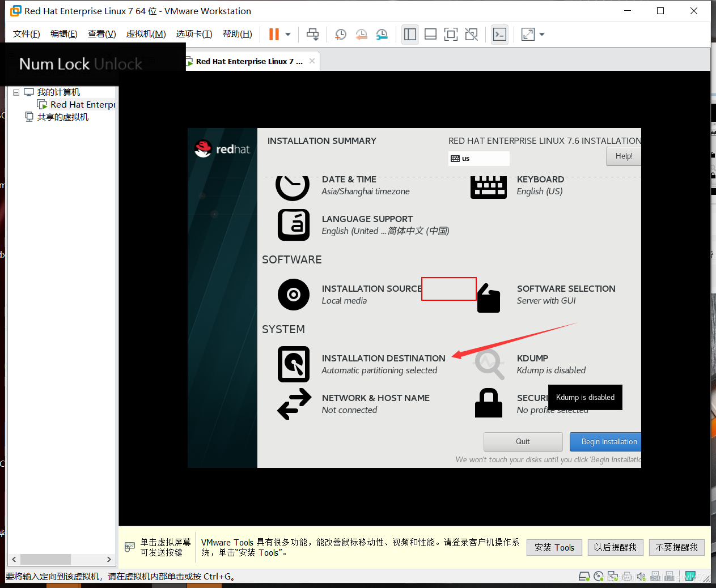Collapse the 我的计算机 tree node

16,92
